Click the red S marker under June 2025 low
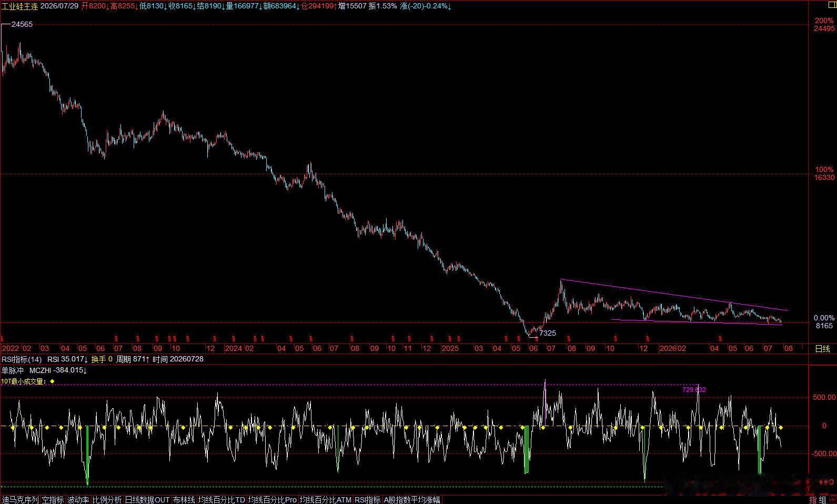The width and height of the screenshot is (837, 504). pos(536,338)
